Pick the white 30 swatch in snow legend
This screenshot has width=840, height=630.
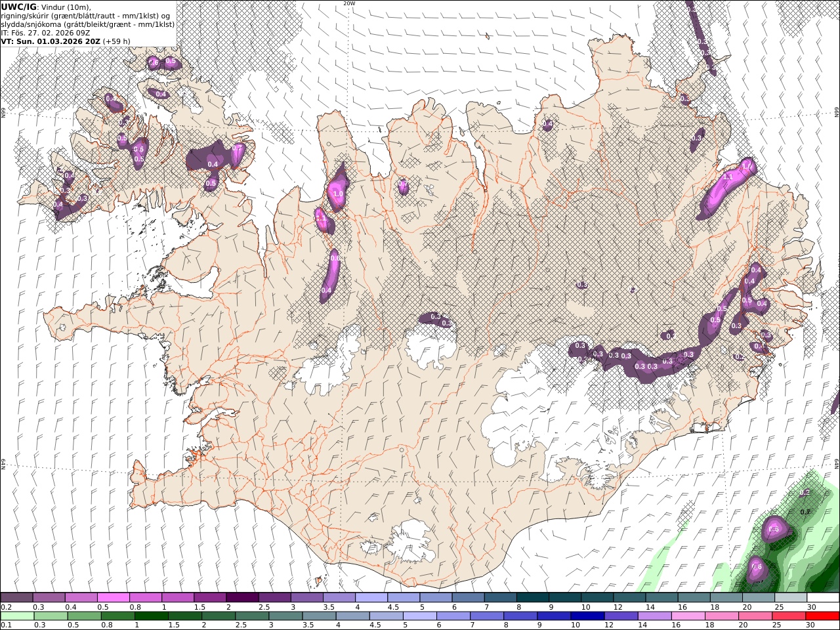[823, 598]
